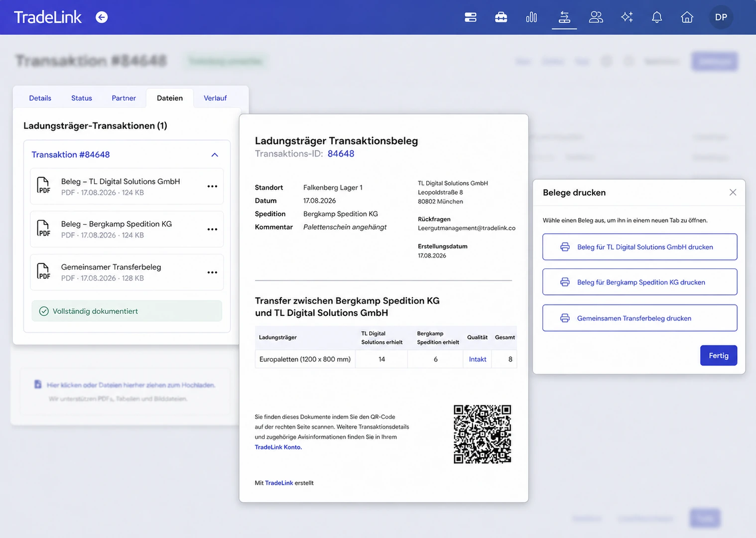Click the Ladungsträger Transaktionsbeleg title
Image resolution: width=756 pixels, height=538 pixels.
pos(336,141)
